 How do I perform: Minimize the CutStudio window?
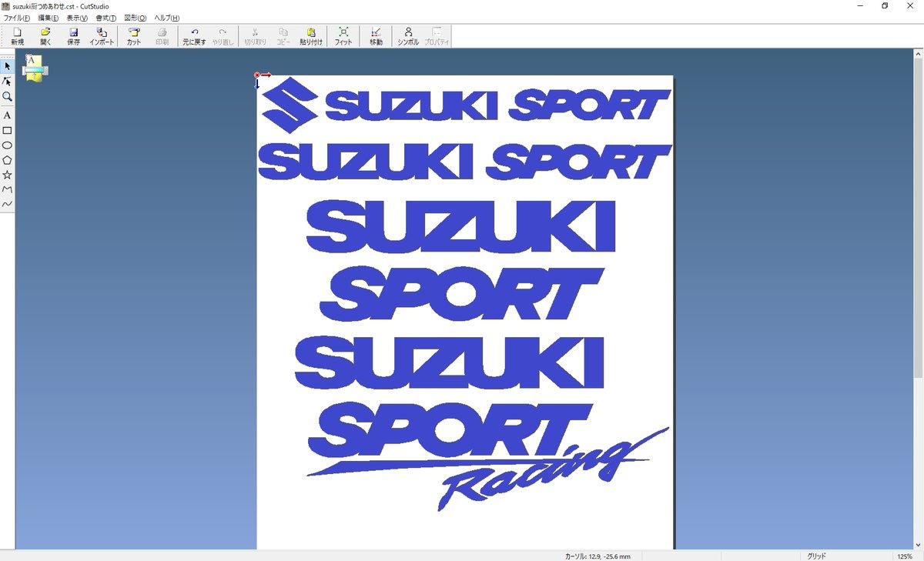coord(859,6)
